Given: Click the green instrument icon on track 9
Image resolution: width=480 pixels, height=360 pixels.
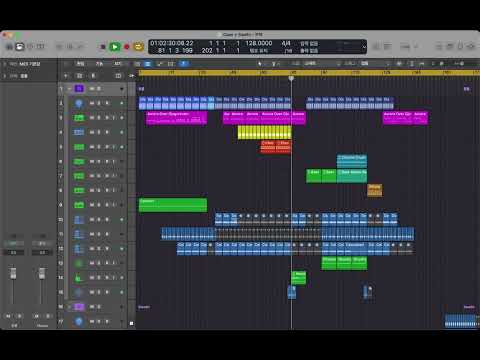Looking at the screenshot, I should [x=79, y=205].
